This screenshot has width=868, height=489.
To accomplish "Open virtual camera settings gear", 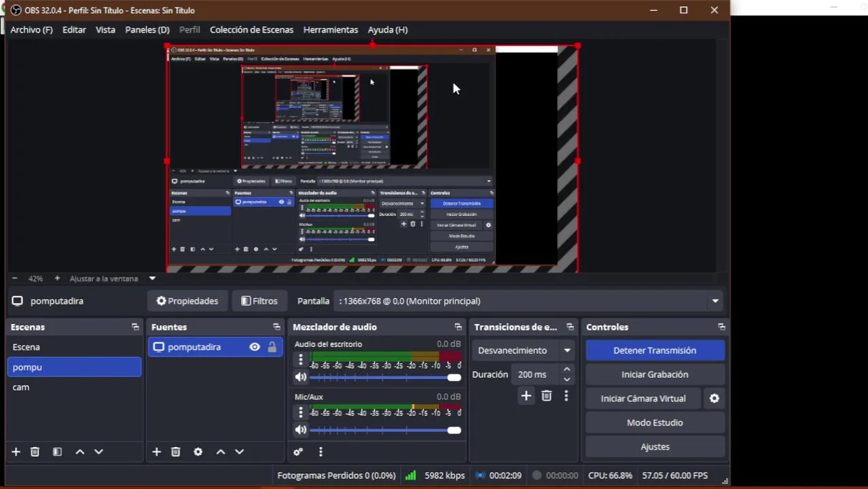I will (x=715, y=399).
